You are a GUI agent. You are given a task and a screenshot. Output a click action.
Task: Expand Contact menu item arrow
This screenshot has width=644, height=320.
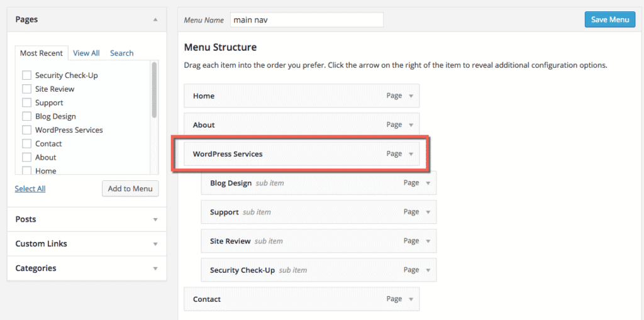pyautogui.click(x=411, y=299)
